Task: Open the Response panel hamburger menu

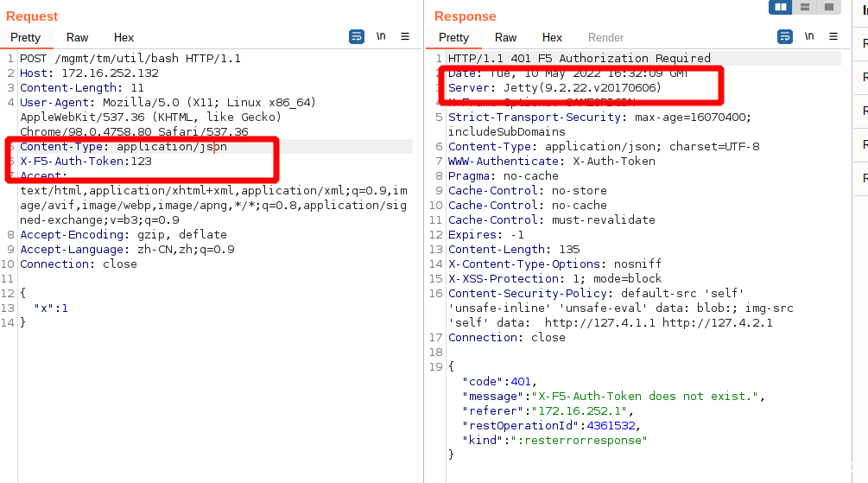Action: (833, 37)
